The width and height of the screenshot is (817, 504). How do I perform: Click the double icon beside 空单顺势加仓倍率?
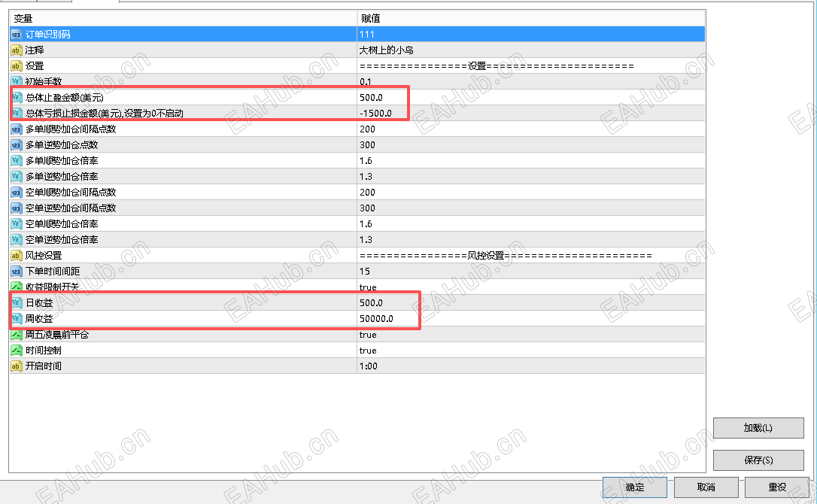[16, 224]
